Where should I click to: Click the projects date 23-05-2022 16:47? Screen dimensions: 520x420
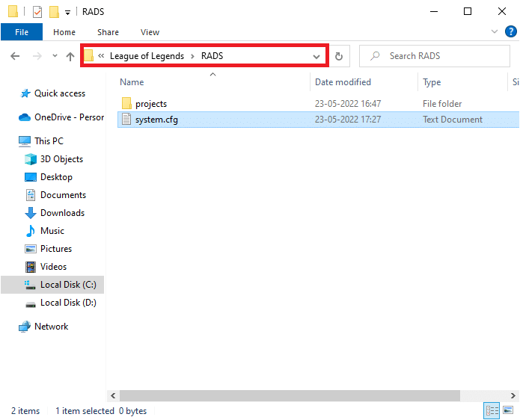[x=348, y=104]
